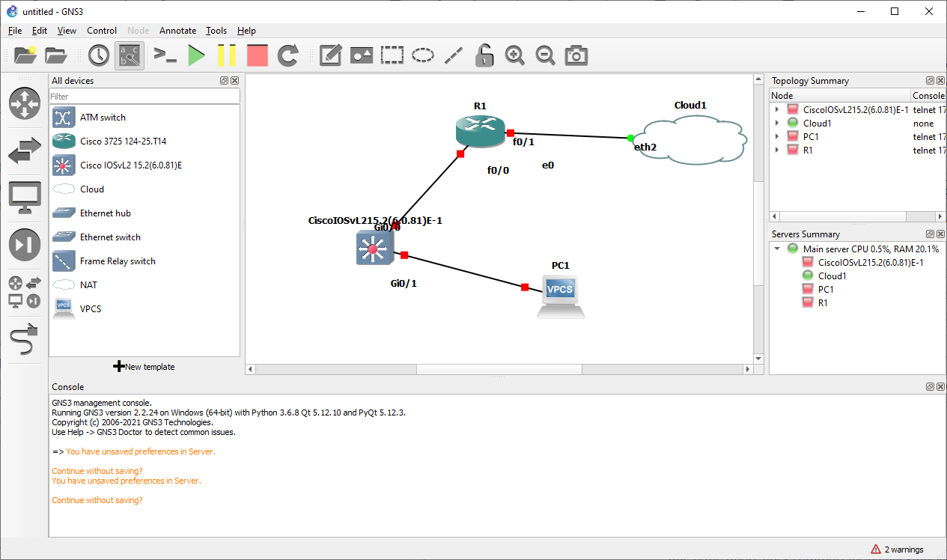Collapse the Main server entry in Servers Summary
This screenshot has height=560, width=947.
click(x=777, y=249)
